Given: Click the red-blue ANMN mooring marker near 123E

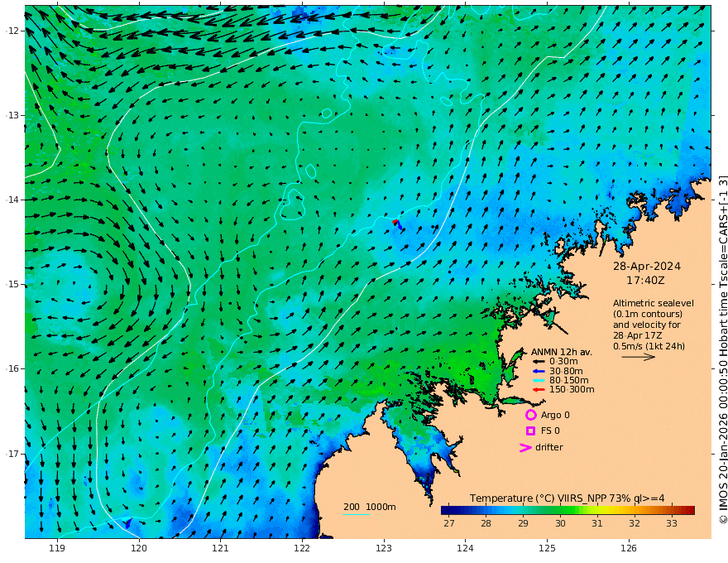Looking at the screenshot, I should tap(397, 224).
